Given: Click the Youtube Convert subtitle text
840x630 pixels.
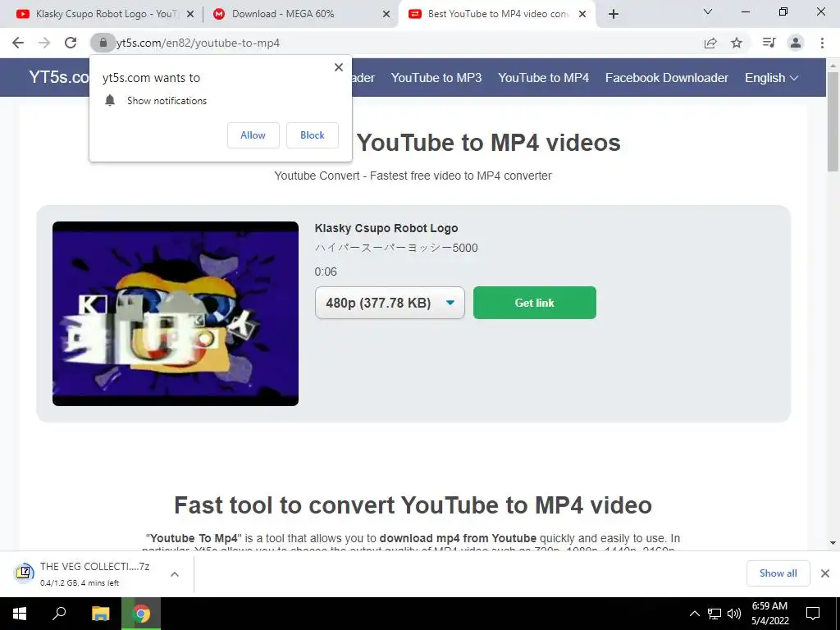Looking at the screenshot, I should pos(413,176).
